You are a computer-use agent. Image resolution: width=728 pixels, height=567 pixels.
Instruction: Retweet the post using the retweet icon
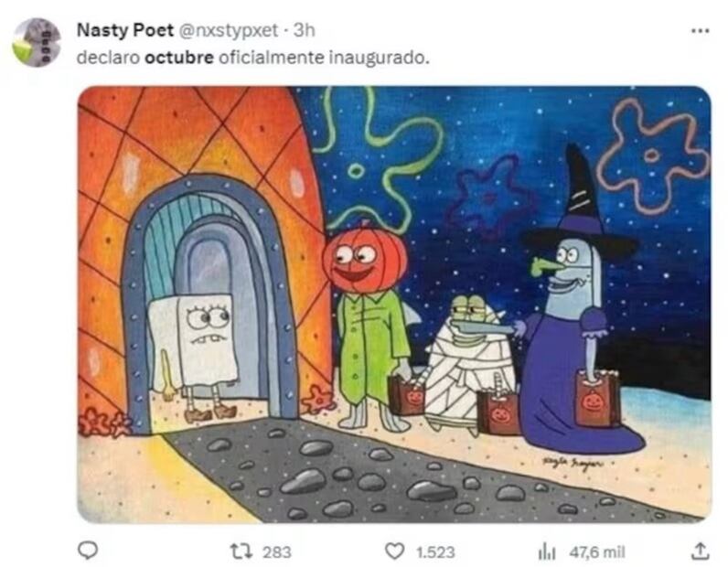pyautogui.click(x=241, y=551)
